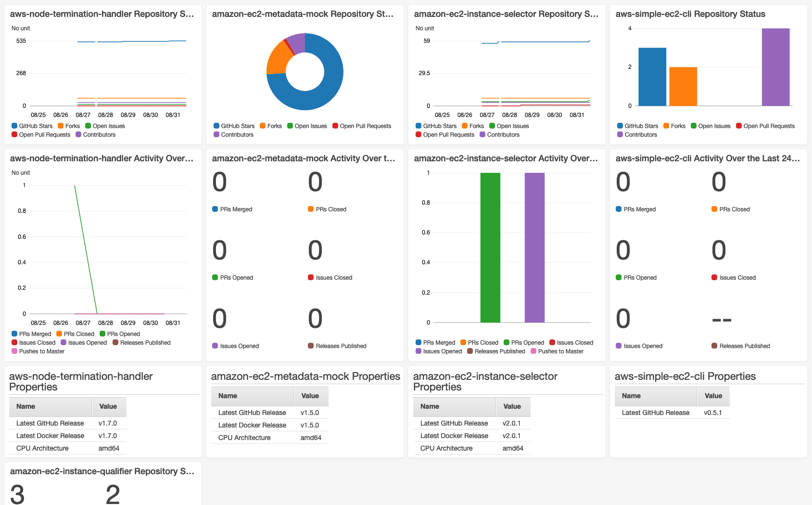Image resolution: width=812 pixels, height=505 pixels.
Task: Click the amazon-ec2-instance-qualifier Repository Status widget title
Action: click(102, 471)
